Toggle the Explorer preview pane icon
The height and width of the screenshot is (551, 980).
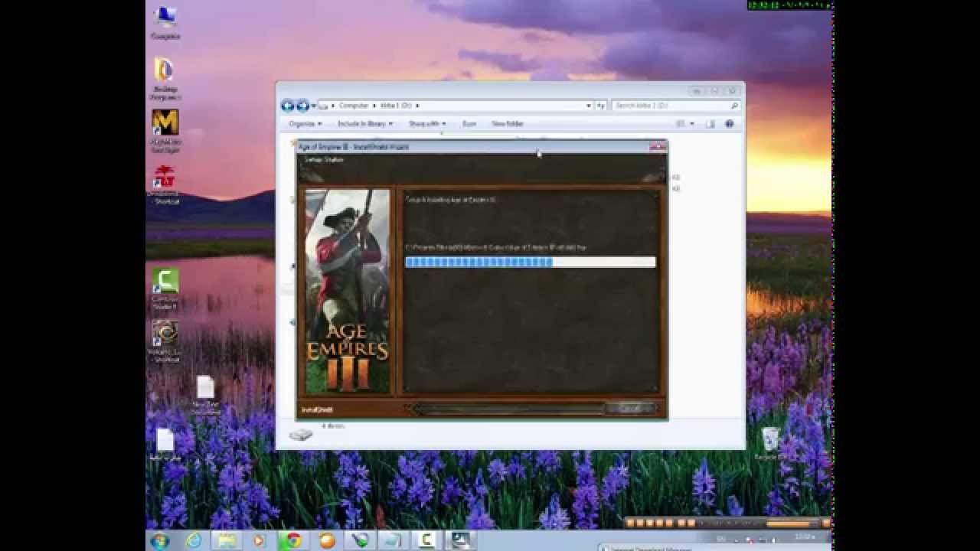tap(710, 124)
